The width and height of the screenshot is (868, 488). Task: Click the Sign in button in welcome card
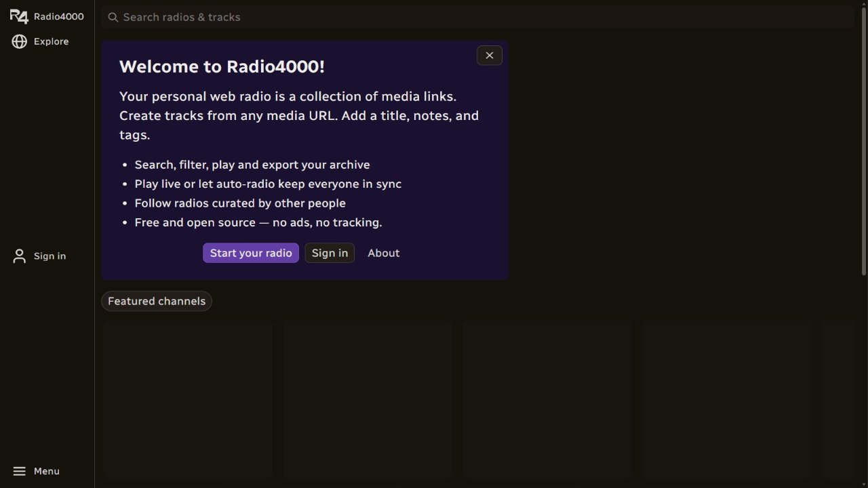click(x=330, y=253)
